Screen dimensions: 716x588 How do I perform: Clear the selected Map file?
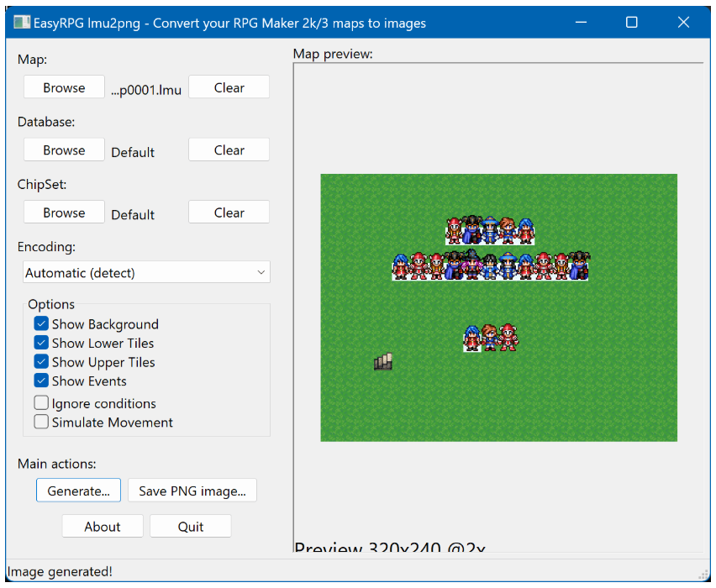pos(229,87)
